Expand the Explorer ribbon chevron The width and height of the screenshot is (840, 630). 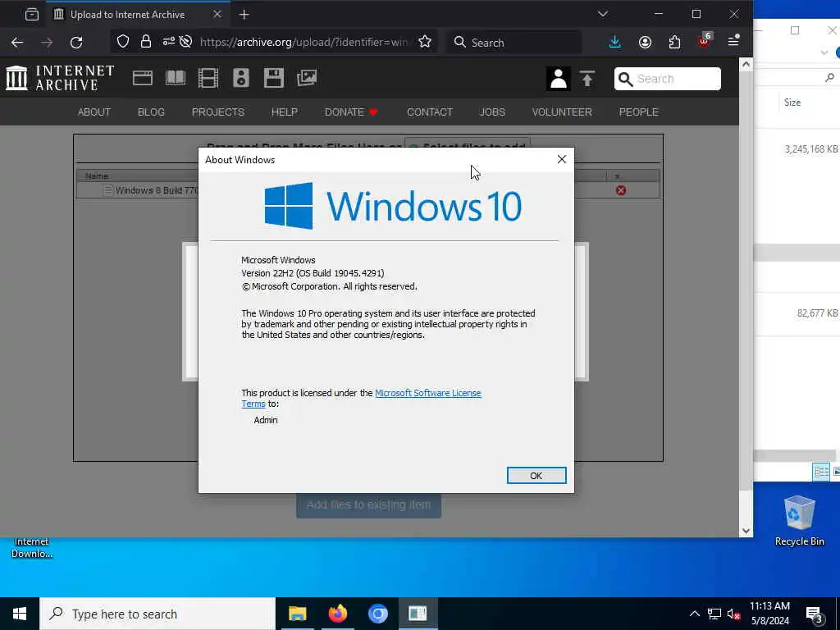[x=824, y=52]
